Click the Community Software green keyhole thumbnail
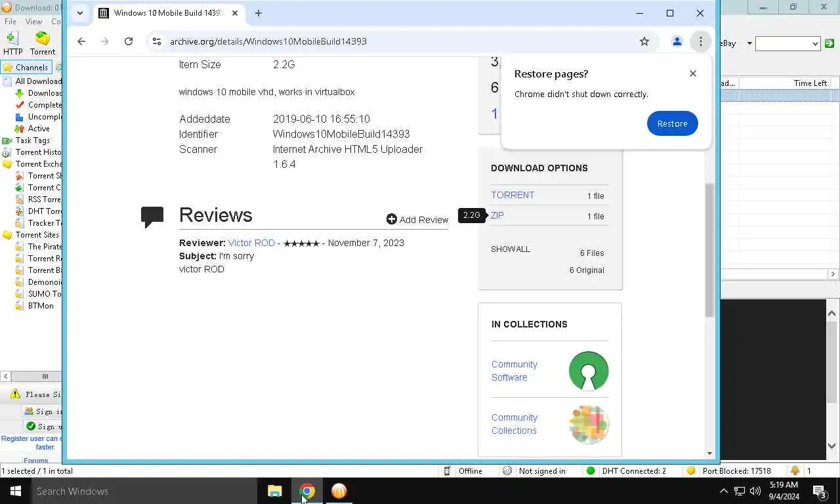840x504 pixels. [589, 371]
